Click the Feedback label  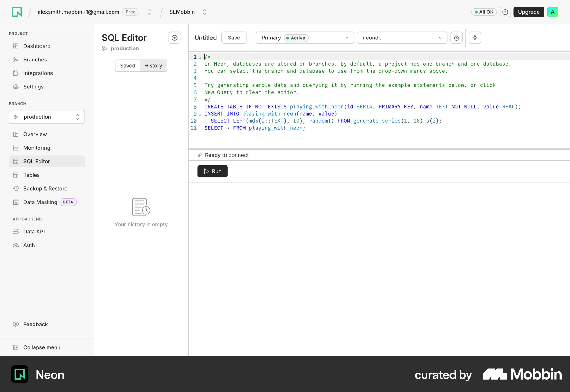(x=36, y=324)
